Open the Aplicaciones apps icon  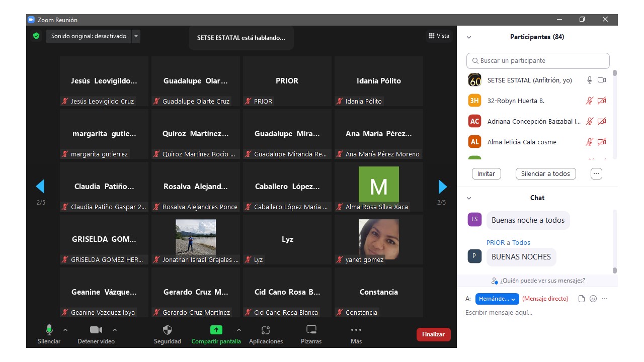[266, 330]
